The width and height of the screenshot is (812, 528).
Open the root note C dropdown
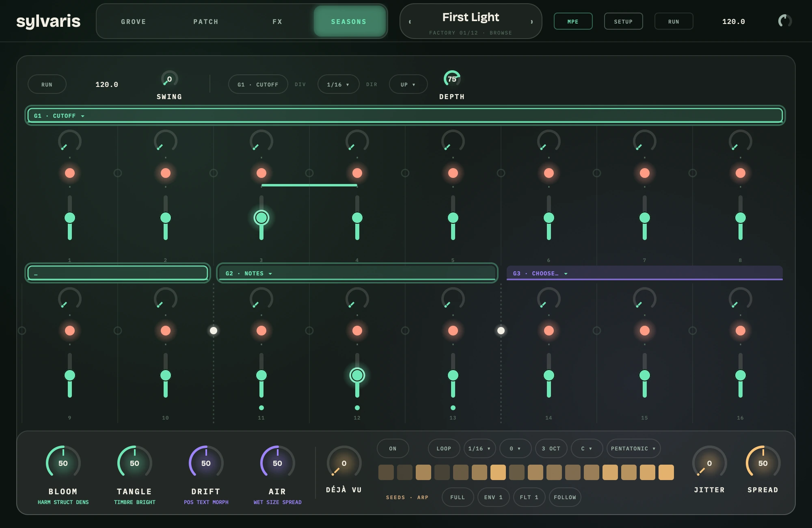click(x=587, y=448)
